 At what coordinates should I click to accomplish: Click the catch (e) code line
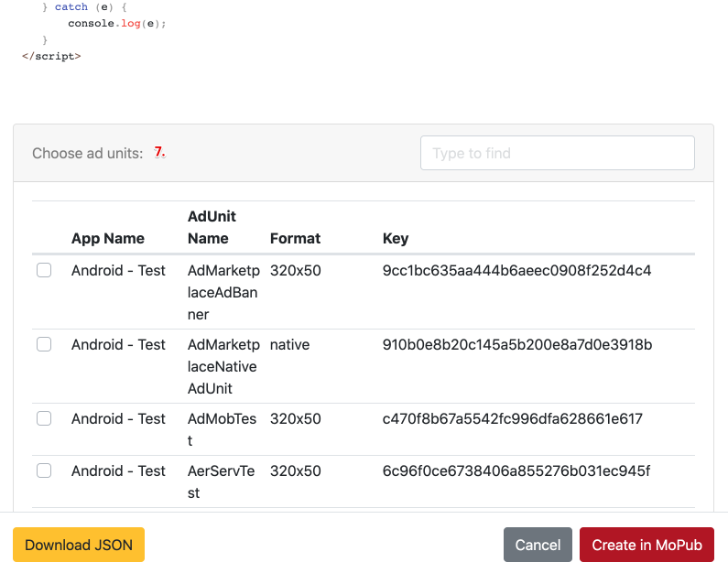(84, 7)
